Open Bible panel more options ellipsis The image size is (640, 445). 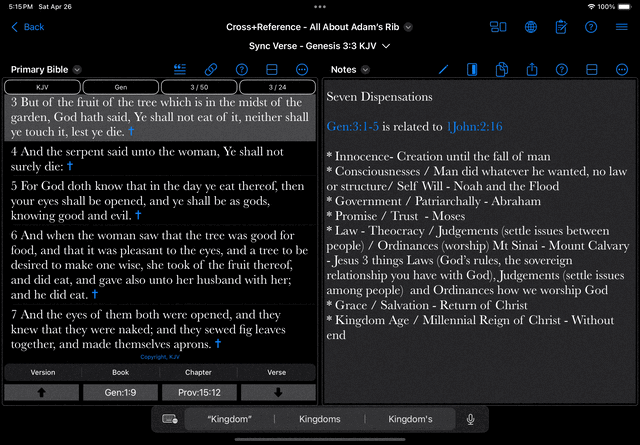302,69
